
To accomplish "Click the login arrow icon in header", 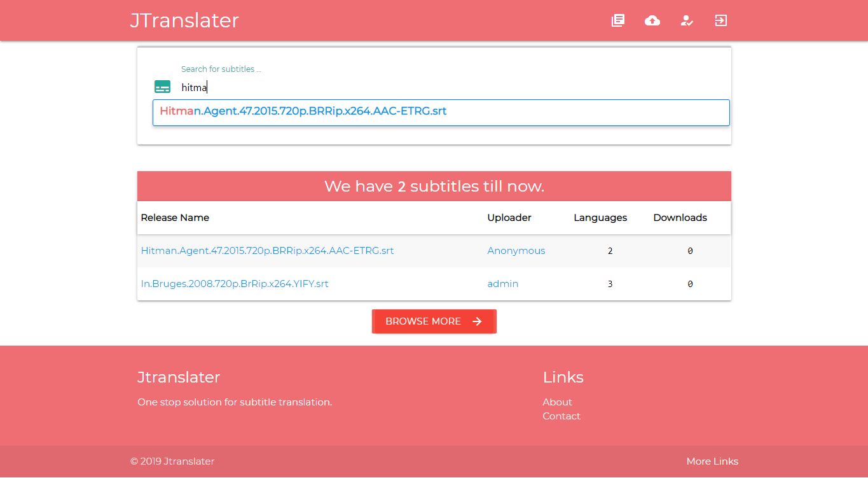I will pyautogui.click(x=720, y=20).
